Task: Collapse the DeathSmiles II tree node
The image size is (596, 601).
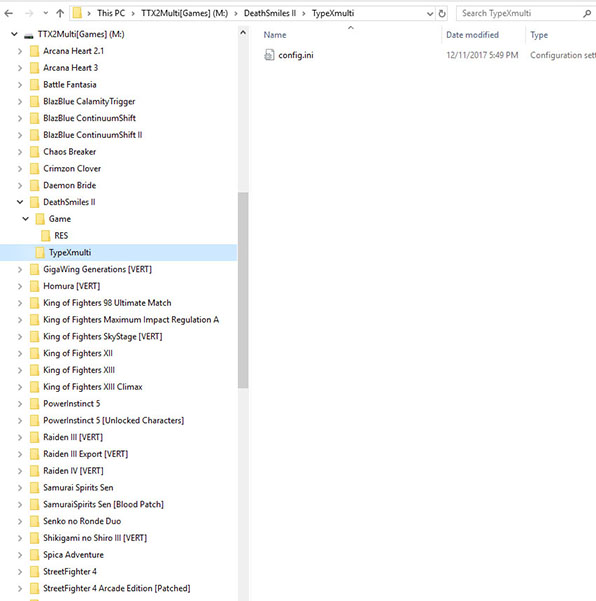Action: pyautogui.click(x=20, y=202)
